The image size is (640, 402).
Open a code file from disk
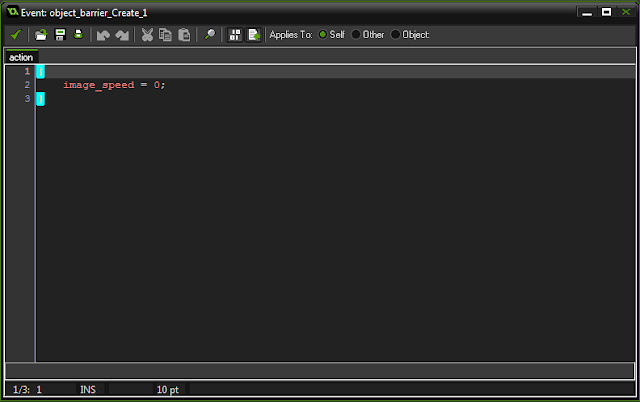[41, 35]
